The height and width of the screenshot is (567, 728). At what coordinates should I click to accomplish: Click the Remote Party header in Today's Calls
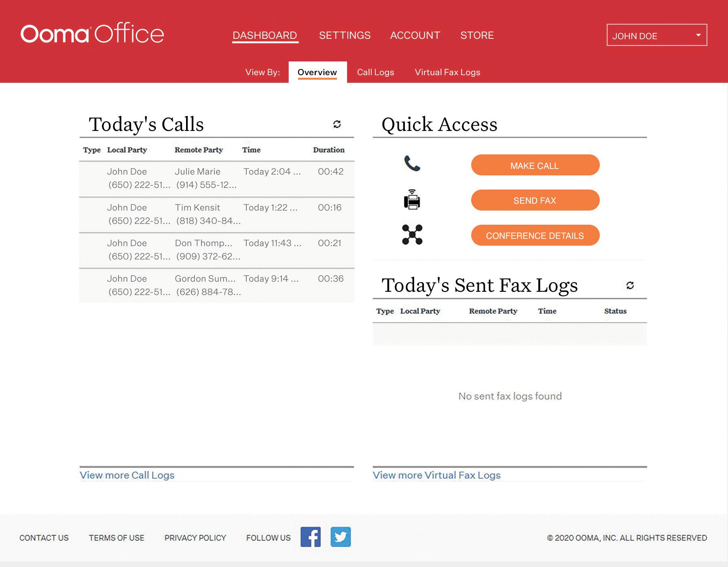coord(199,150)
